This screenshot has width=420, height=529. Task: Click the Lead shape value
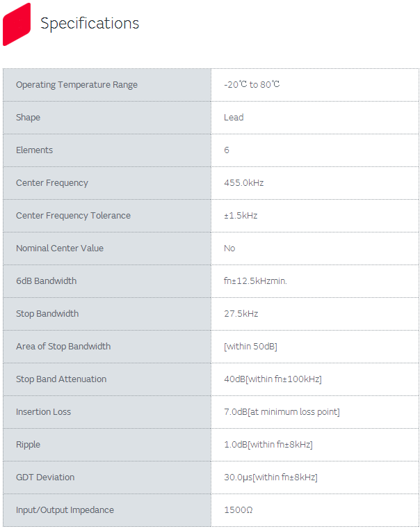click(x=234, y=118)
